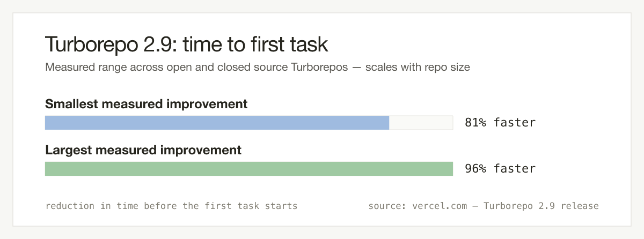Image resolution: width=644 pixels, height=239 pixels.
Task: Select the "Measured range across" subtitle line
Action: (258, 68)
